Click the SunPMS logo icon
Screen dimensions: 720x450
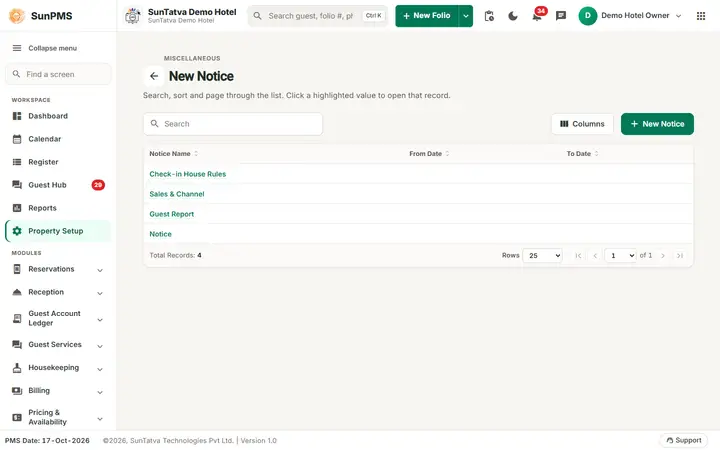pyautogui.click(x=17, y=16)
